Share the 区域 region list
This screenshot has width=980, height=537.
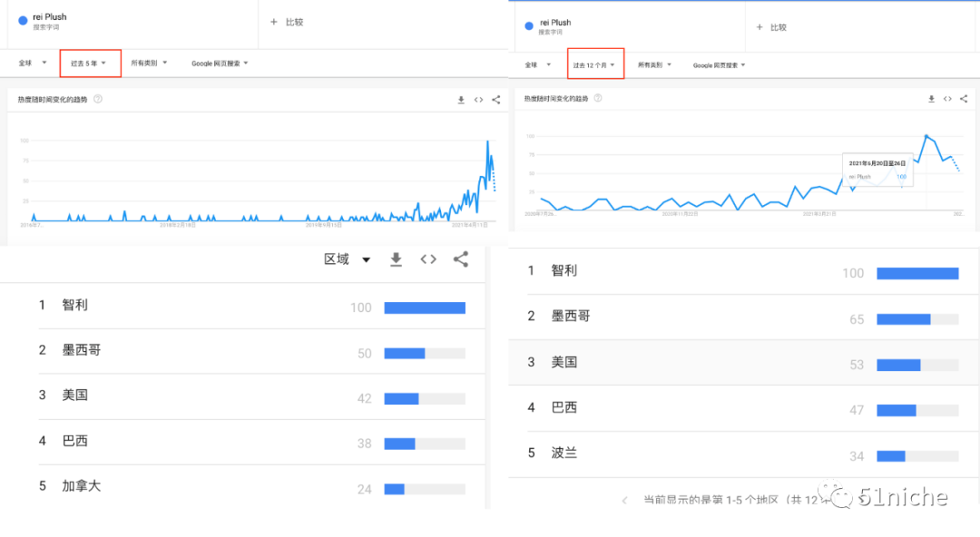[461, 259]
